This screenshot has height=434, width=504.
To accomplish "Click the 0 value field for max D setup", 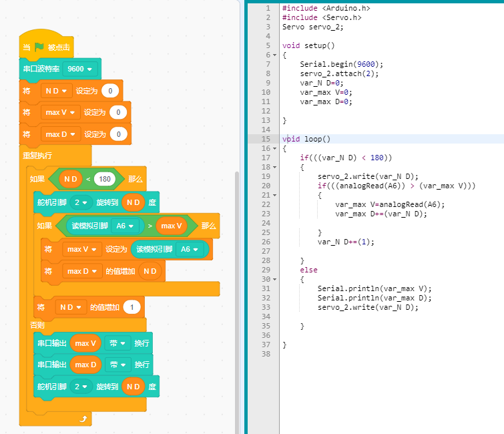I will coord(119,134).
